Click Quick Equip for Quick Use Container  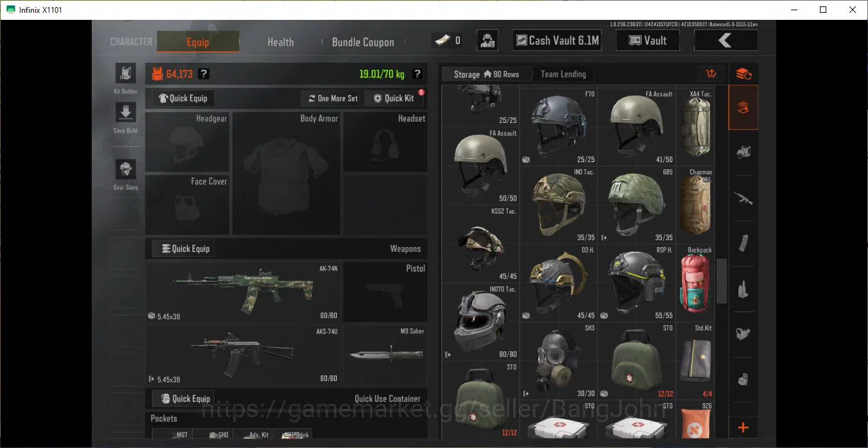click(183, 398)
